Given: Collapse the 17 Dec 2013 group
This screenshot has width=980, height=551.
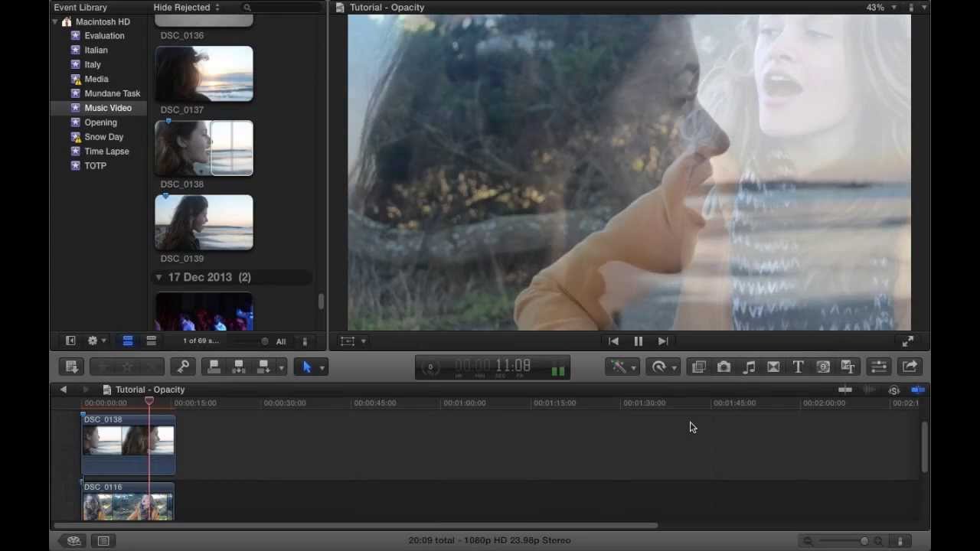Looking at the screenshot, I should pyautogui.click(x=158, y=278).
